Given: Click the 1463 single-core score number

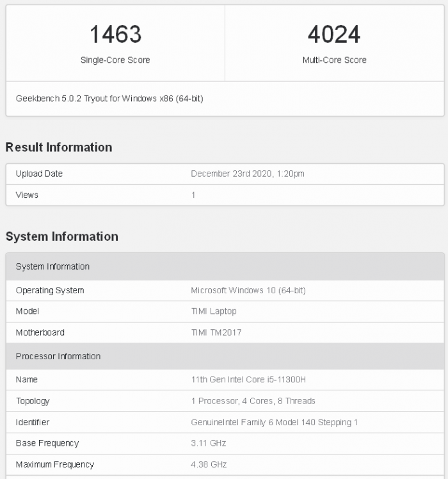Looking at the screenshot, I should tap(115, 35).
